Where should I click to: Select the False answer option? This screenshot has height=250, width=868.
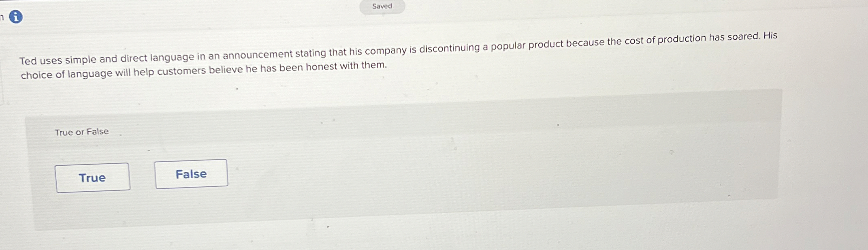click(191, 173)
